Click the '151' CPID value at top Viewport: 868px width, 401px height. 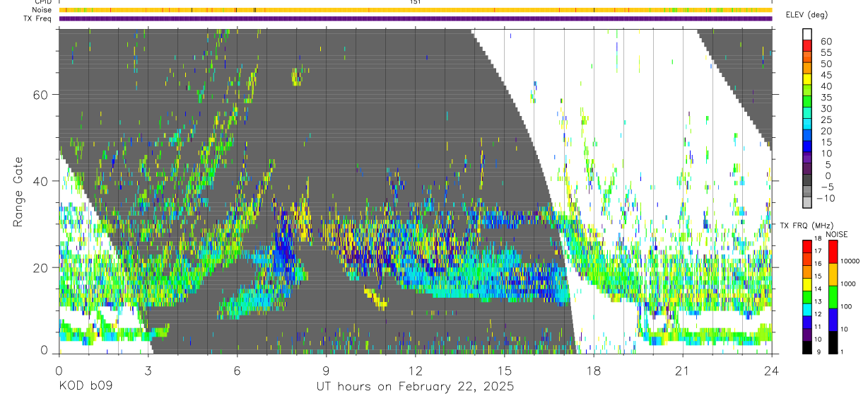click(x=415, y=2)
